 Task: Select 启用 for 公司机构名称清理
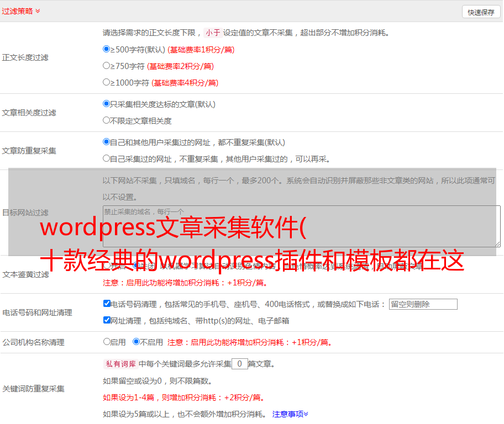tap(107, 341)
